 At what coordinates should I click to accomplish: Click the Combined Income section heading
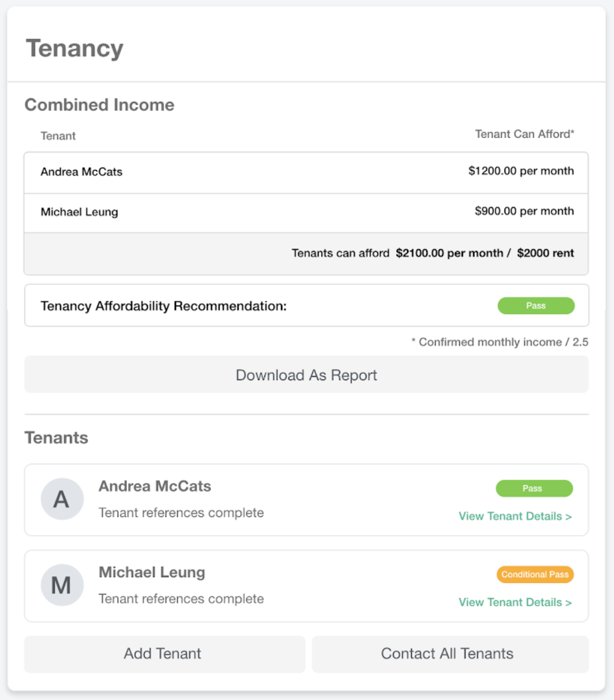(x=99, y=105)
